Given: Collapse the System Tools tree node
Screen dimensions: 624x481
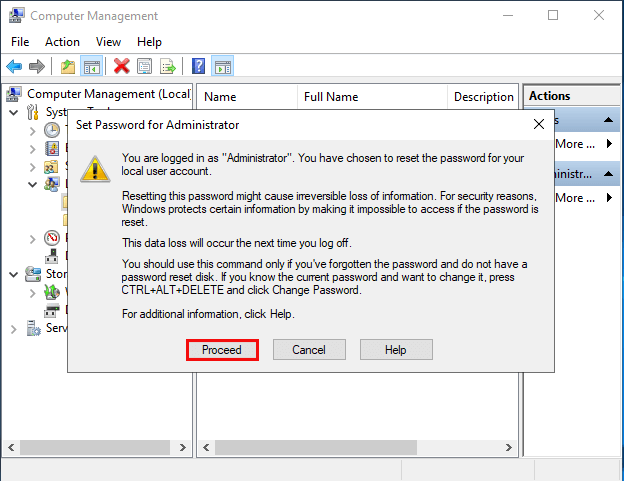Looking at the screenshot, I should [x=13, y=113].
